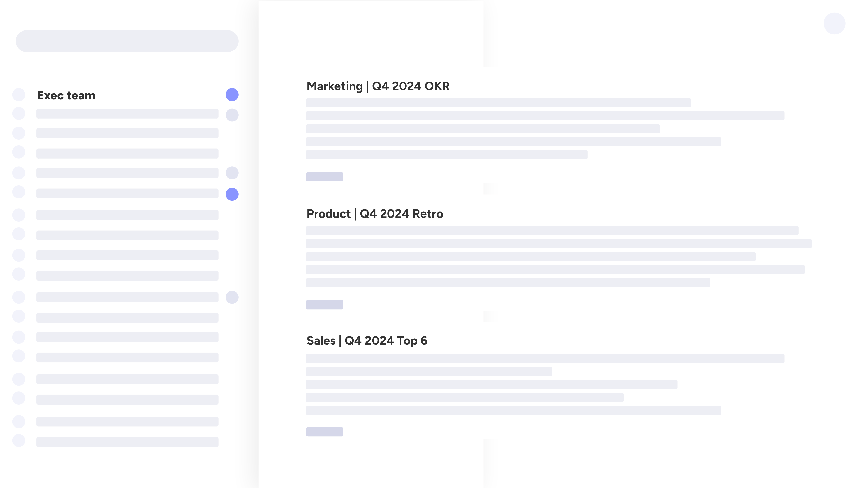
Task: Click the round icon of the bottom sidebar row
Action: pyautogui.click(x=19, y=440)
